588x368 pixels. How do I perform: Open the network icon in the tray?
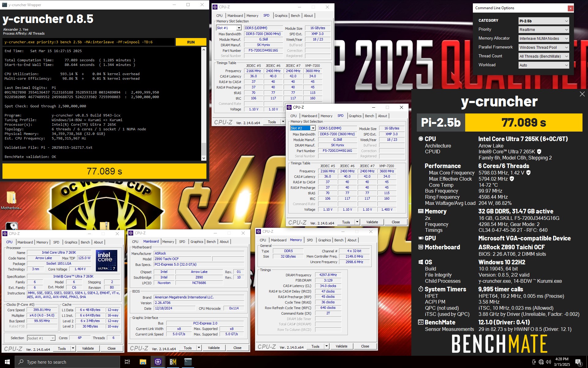(x=541, y=362)
